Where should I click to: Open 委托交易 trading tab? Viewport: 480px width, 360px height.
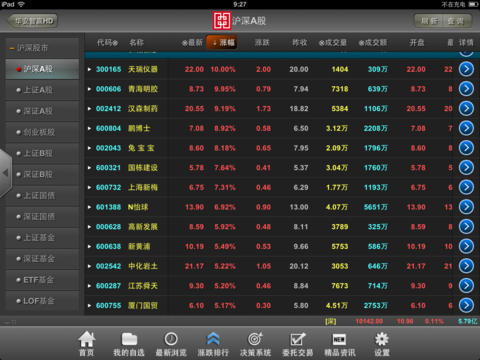pyautogui.click(x=298, y=343)
